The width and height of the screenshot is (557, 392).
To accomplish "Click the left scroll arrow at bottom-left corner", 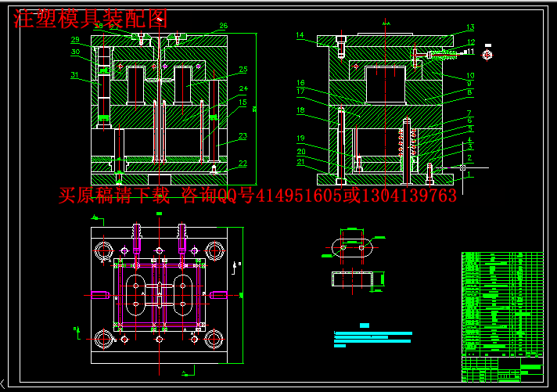I will point(2,384).
